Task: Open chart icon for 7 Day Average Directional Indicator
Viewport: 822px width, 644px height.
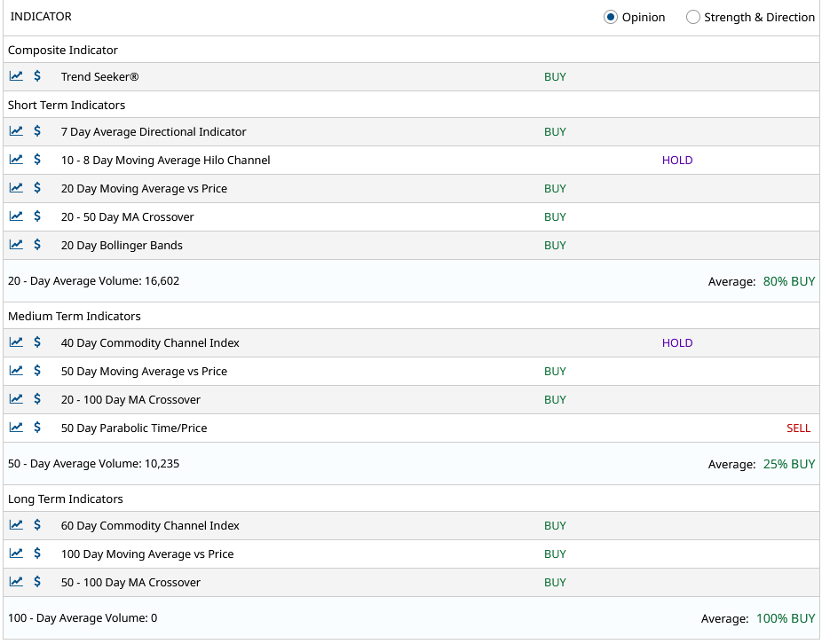Action: click(x=16, y=131)
